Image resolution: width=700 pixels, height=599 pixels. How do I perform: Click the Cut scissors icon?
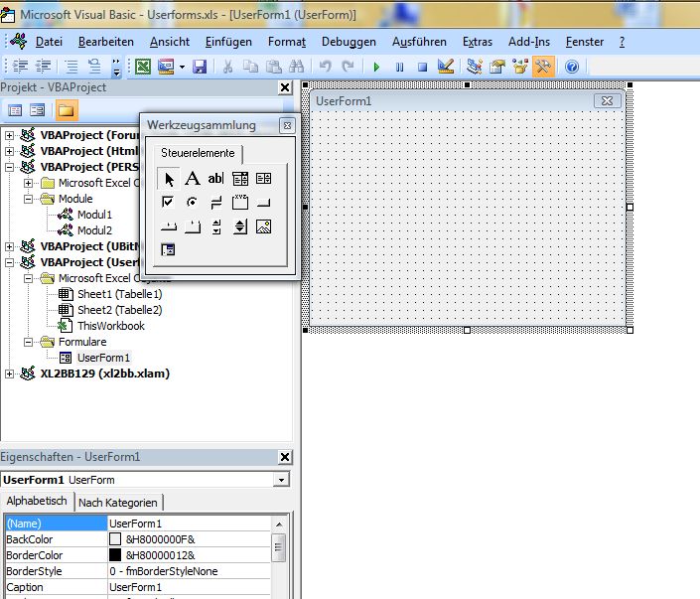click(x=227, y=67)
